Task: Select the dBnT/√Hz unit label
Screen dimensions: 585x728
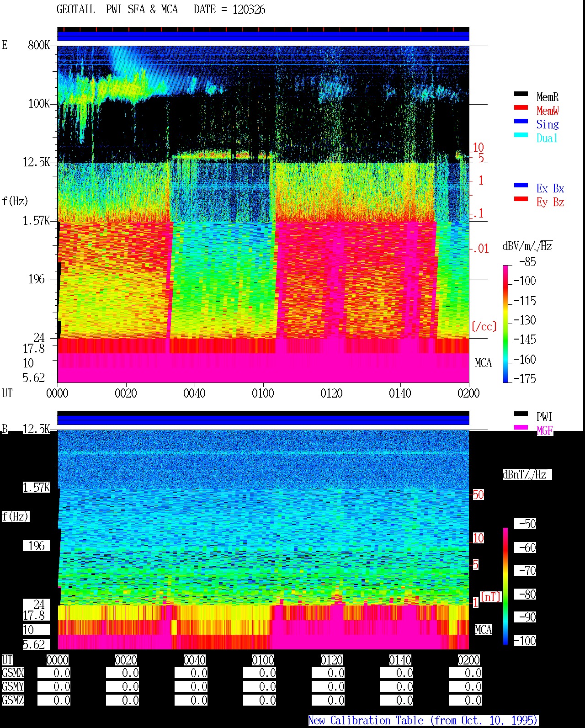Action: click(x=526, y=474)
